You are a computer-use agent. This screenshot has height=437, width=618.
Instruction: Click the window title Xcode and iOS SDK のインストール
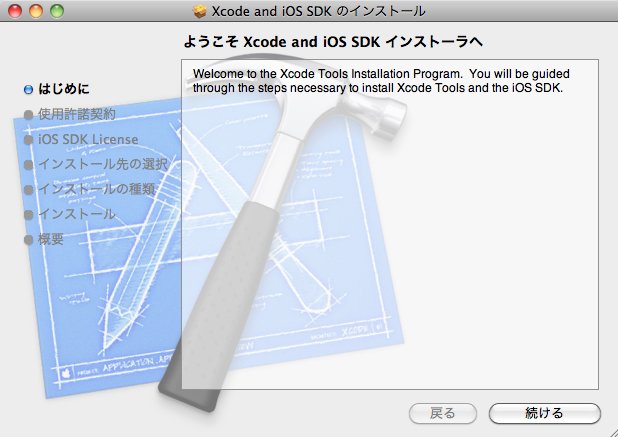(318, 11)
